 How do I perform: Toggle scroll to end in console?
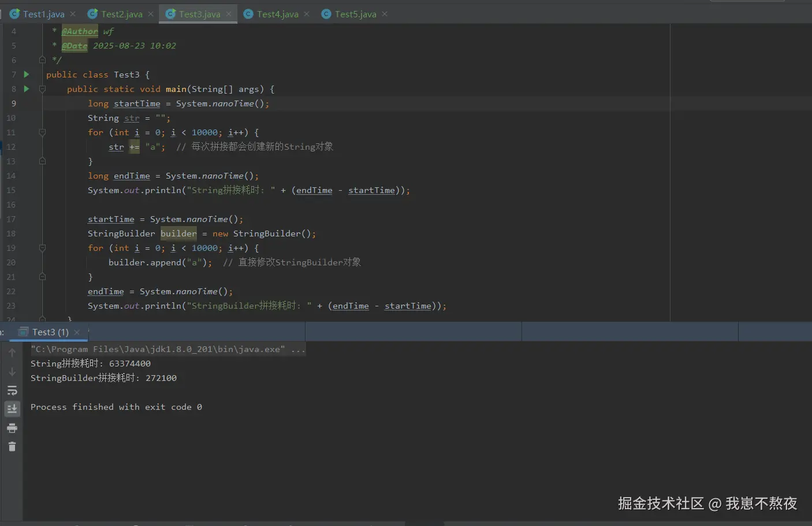pos(12,409)
